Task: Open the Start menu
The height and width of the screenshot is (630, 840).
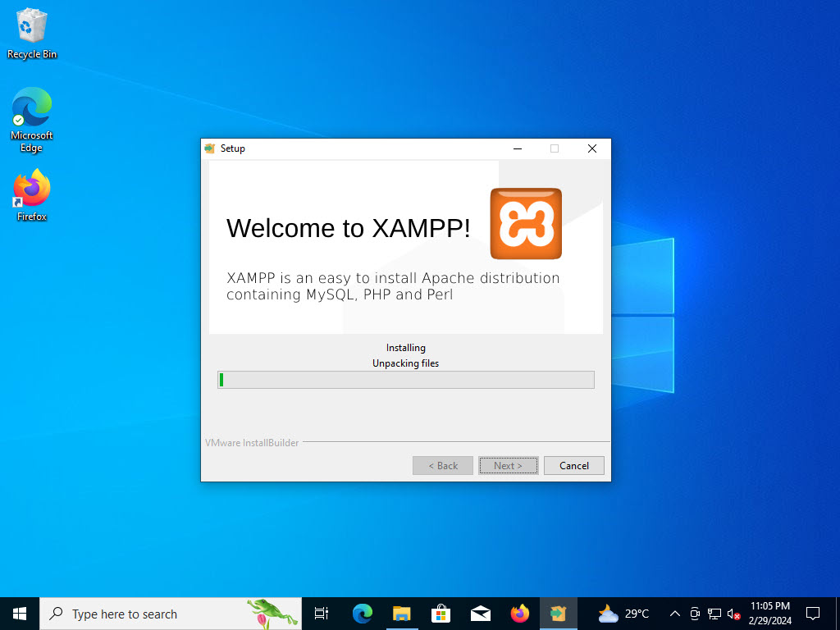Action: (x=18, y=613)
